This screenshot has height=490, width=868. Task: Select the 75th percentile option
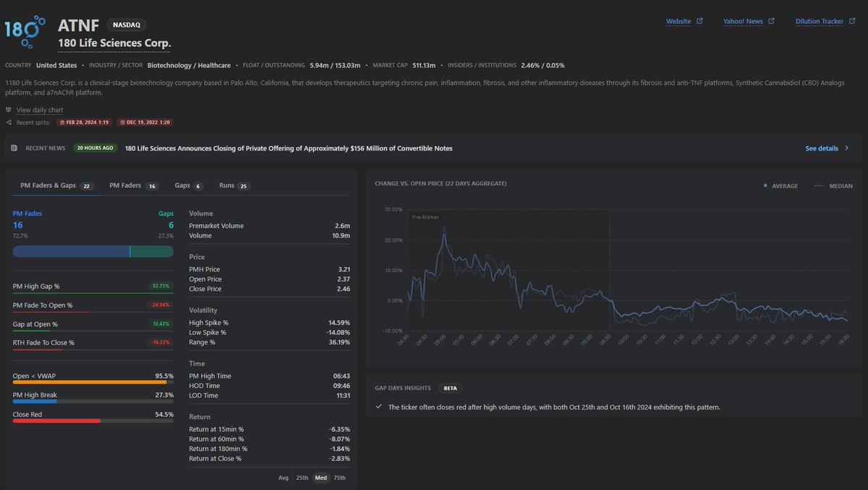click(339, 478)
